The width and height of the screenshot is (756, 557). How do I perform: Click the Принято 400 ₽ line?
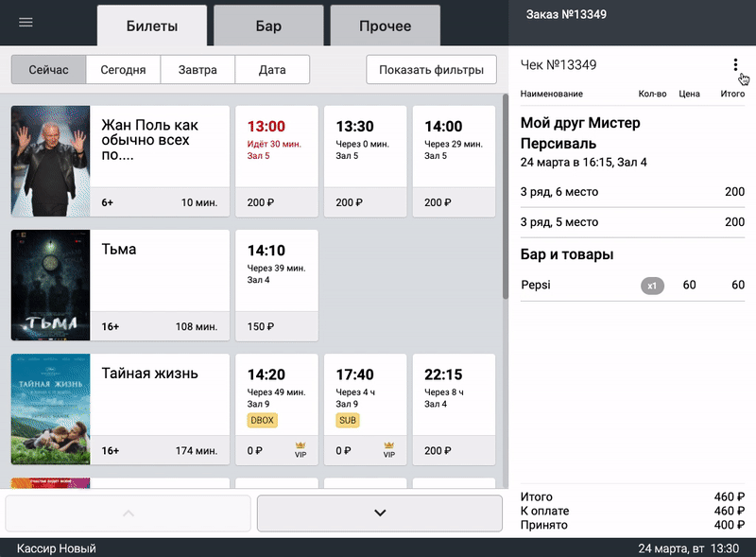click(632, 525)
